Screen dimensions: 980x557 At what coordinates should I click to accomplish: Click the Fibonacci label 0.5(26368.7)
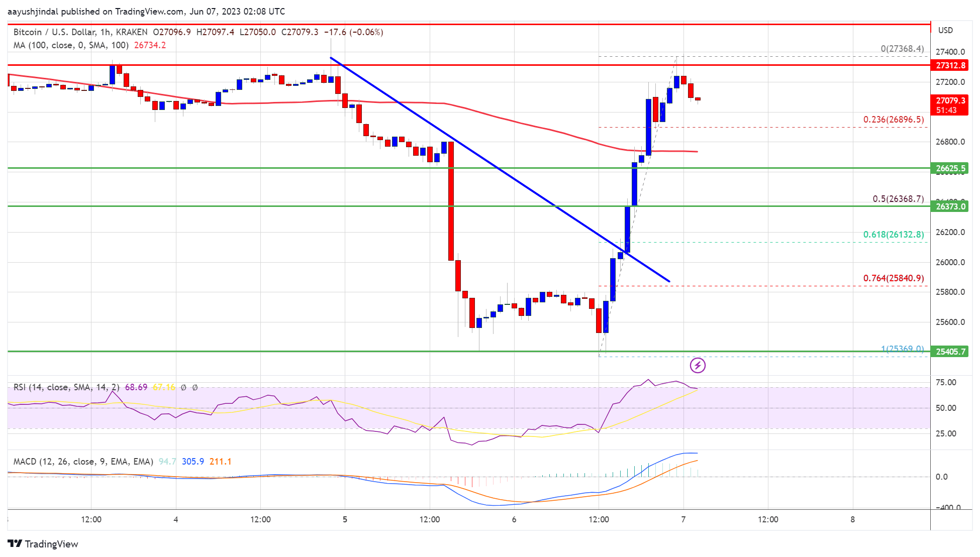click(x=898, y=199)
